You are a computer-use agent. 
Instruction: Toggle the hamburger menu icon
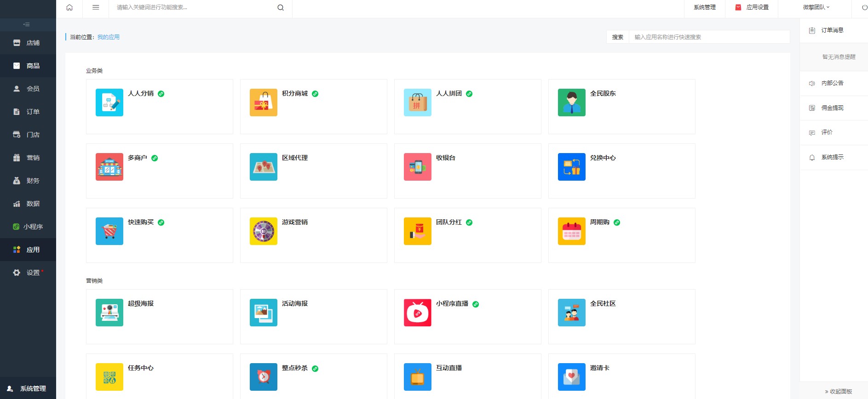pos(96,7)
